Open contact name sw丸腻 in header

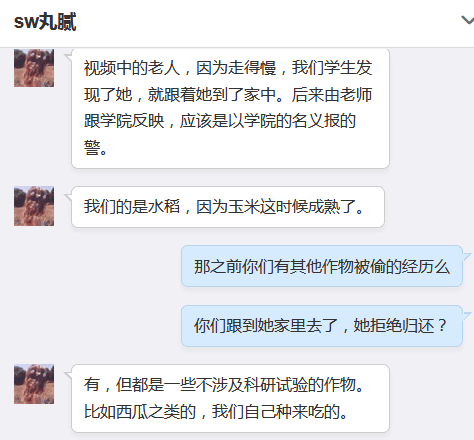(45, 22)
